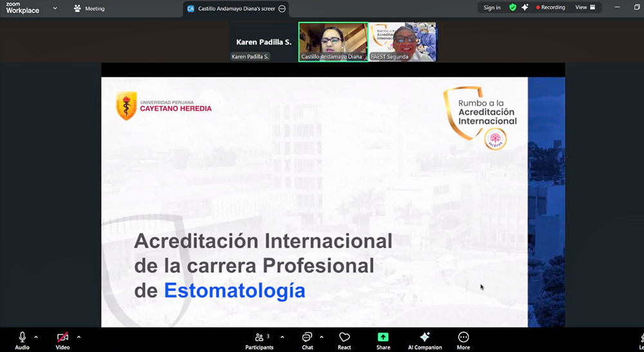Click the Karen Padilla S. name label
644x352 pixels.
point(250,57)
